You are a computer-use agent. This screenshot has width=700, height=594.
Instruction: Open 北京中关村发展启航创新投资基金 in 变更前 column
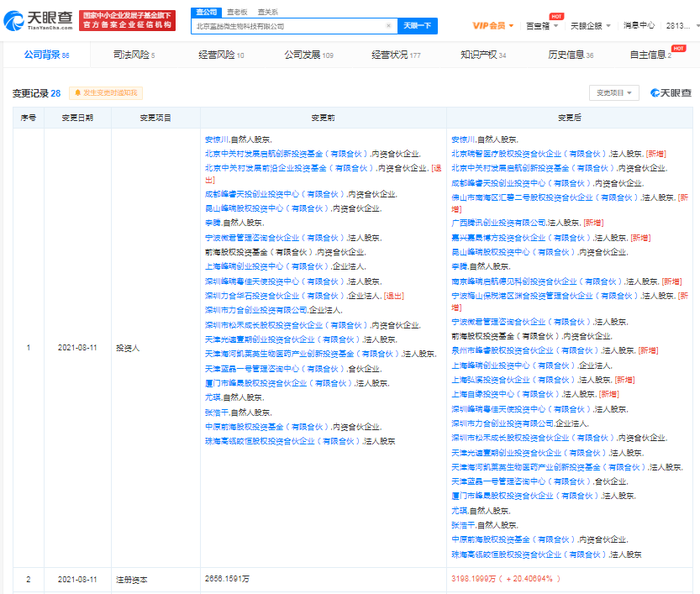(287, 154)
